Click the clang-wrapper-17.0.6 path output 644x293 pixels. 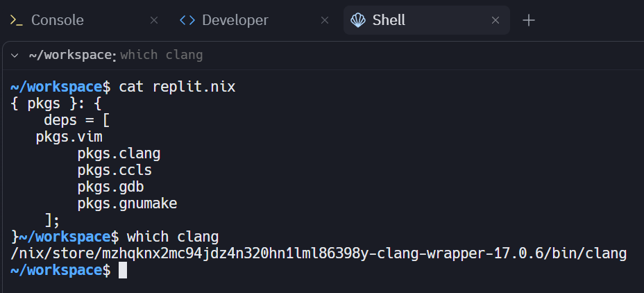tap(319, 253)
